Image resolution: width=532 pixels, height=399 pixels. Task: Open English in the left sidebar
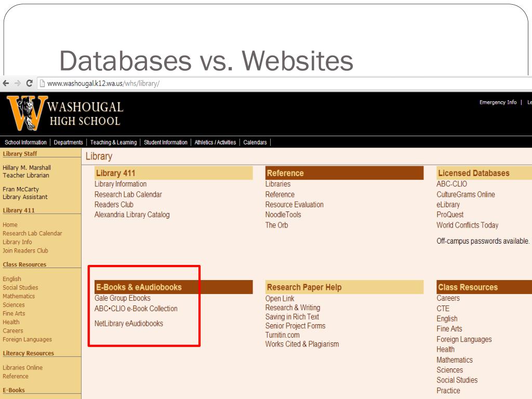(11, 279)
